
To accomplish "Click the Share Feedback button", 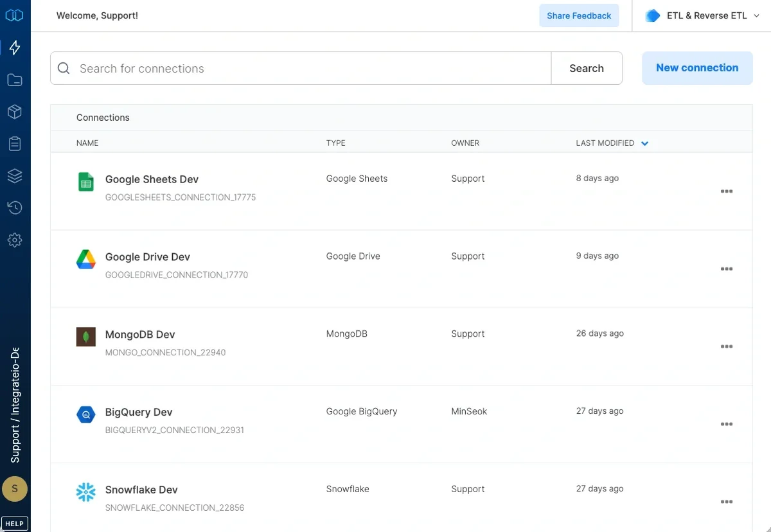I will (x=579, y=15).
